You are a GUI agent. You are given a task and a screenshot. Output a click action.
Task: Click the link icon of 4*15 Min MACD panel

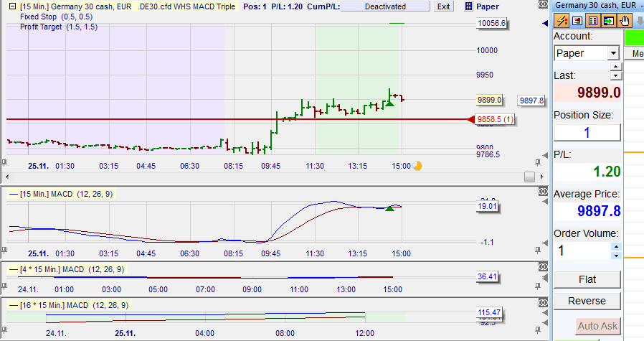(x=543, y=267)
